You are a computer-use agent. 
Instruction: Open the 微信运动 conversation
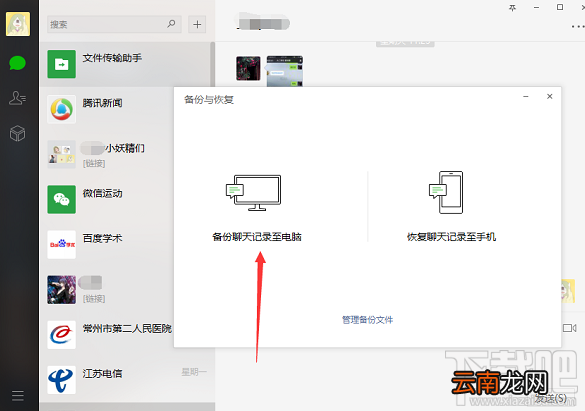coord(107,200)
